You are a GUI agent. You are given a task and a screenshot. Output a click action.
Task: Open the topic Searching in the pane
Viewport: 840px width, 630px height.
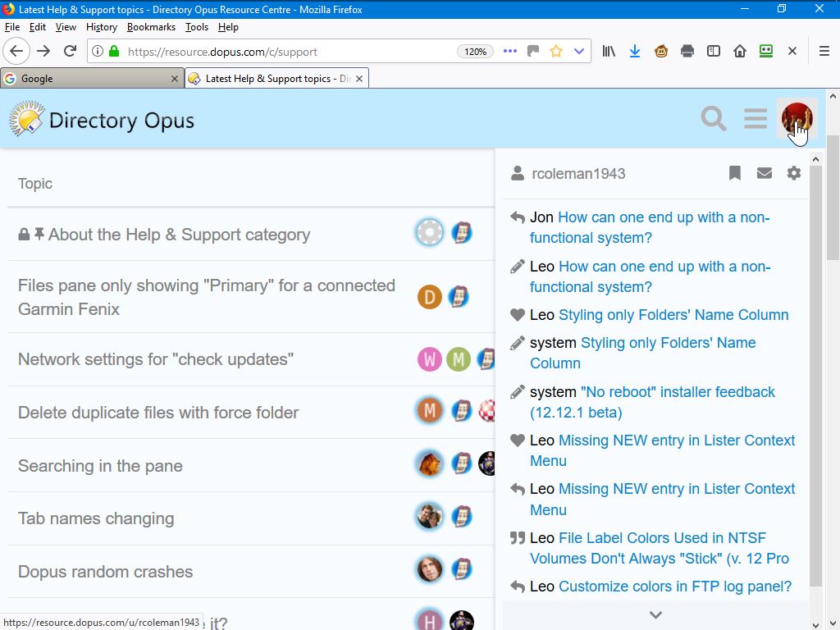(x=100, y=466)
